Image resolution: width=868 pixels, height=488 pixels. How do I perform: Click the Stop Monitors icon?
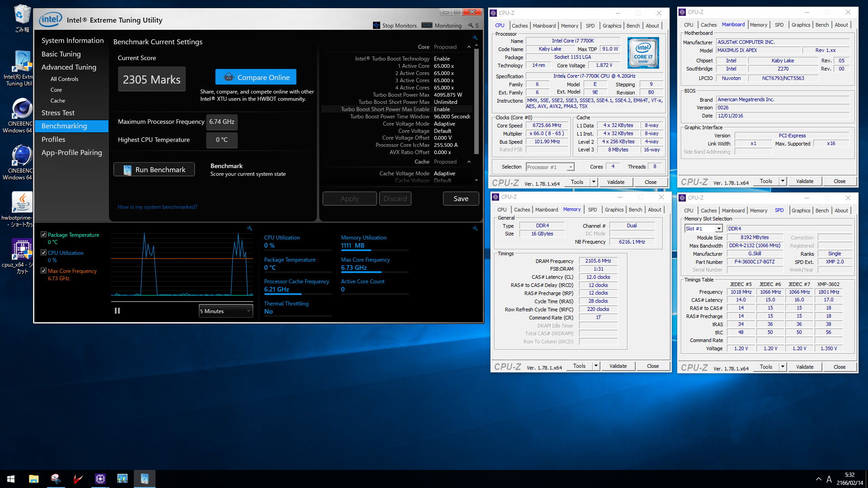tap(377, 25)
